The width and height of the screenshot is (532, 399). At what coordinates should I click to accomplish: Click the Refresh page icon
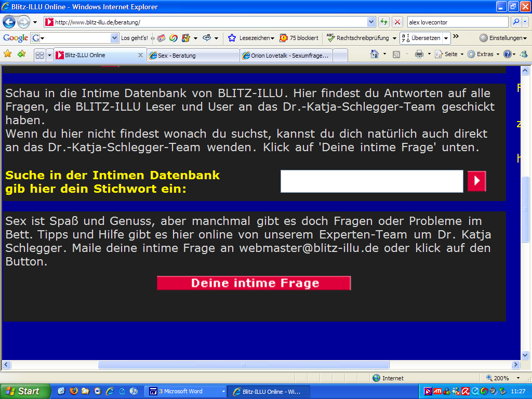tap(384, 22)
